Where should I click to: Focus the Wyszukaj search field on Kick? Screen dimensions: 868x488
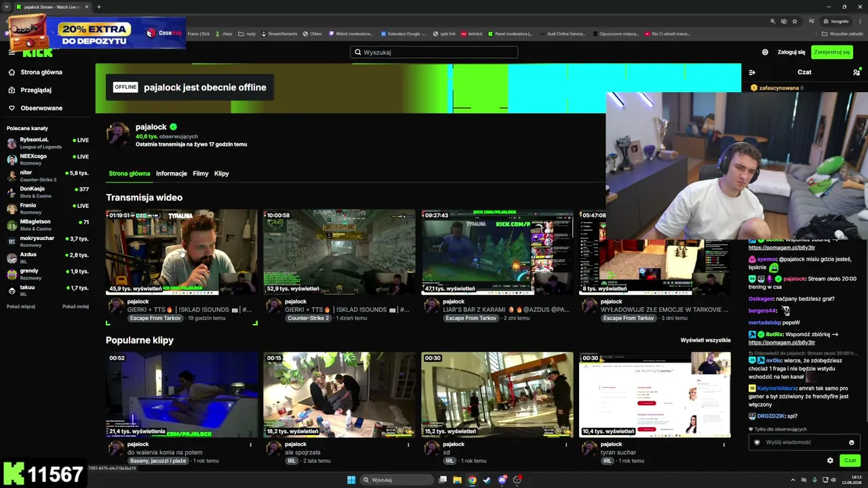click(x=434, y=52)
